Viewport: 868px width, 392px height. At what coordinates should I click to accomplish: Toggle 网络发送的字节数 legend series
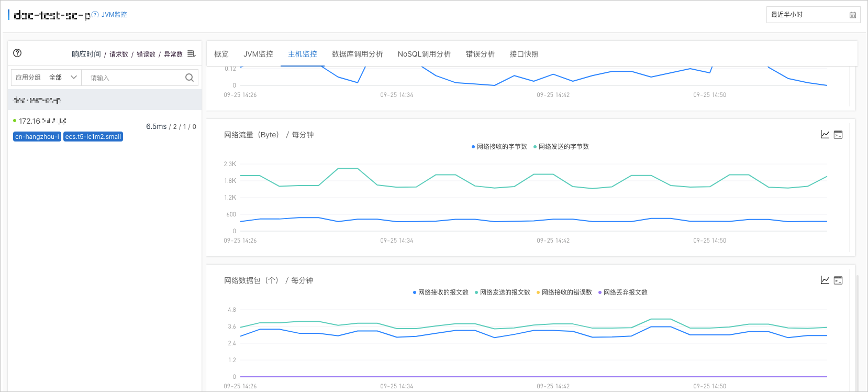pos(561,147)
